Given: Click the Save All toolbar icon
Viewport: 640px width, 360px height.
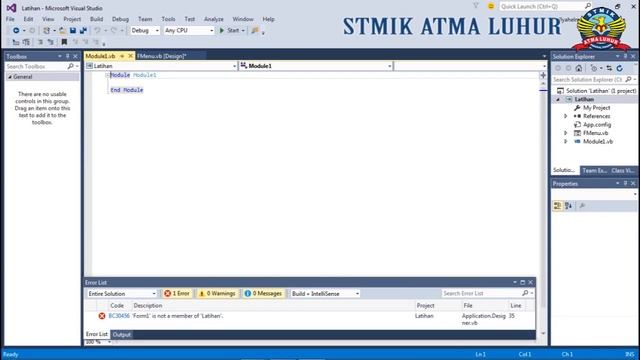Looking at the screenshot, I should tap(83, 31).
